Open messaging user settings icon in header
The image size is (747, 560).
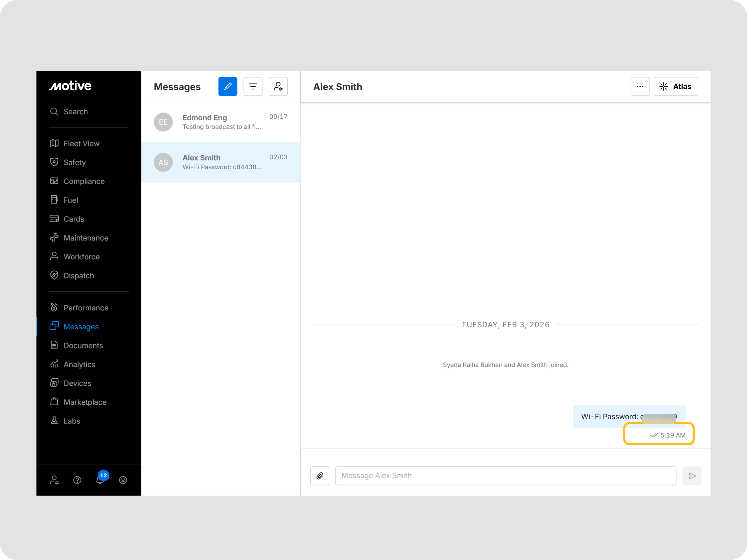pos(278,86)
